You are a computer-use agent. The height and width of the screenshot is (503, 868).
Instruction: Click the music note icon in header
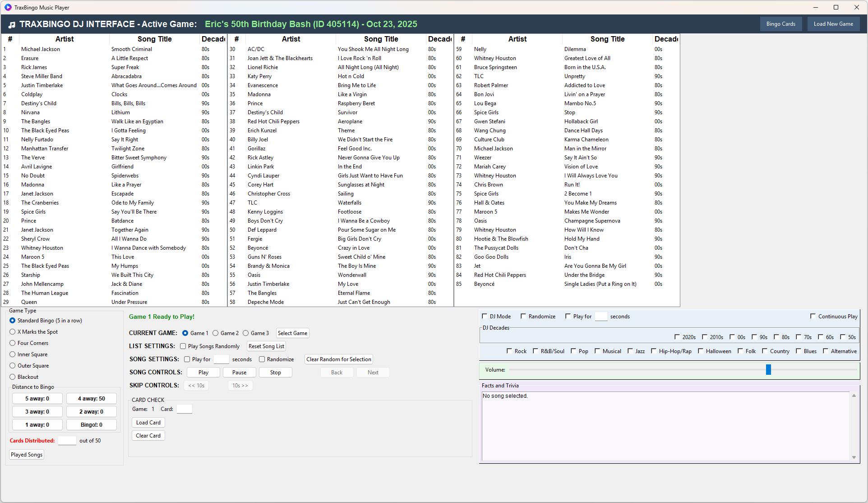coord(12,25)
